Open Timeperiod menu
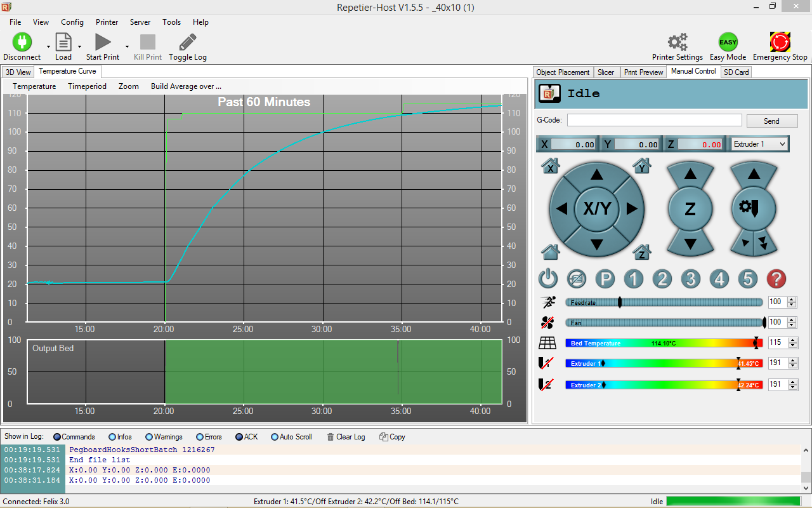 [x=88, y=86]
